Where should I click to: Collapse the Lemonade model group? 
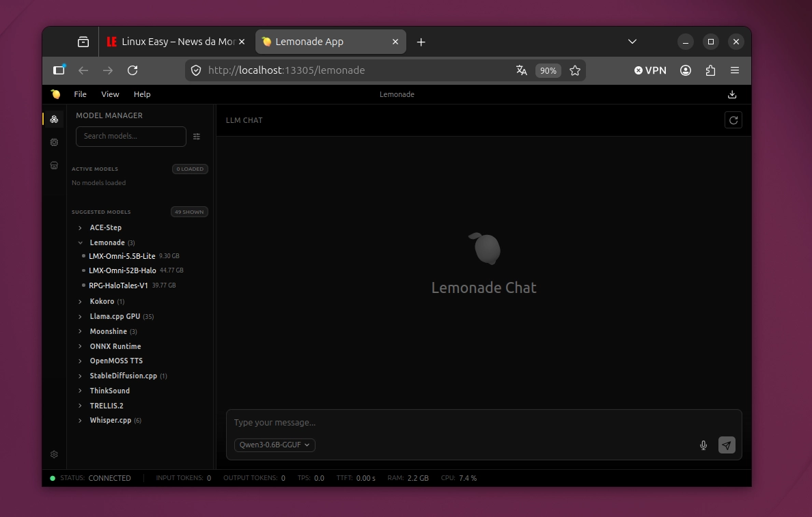tap(80, 242)
